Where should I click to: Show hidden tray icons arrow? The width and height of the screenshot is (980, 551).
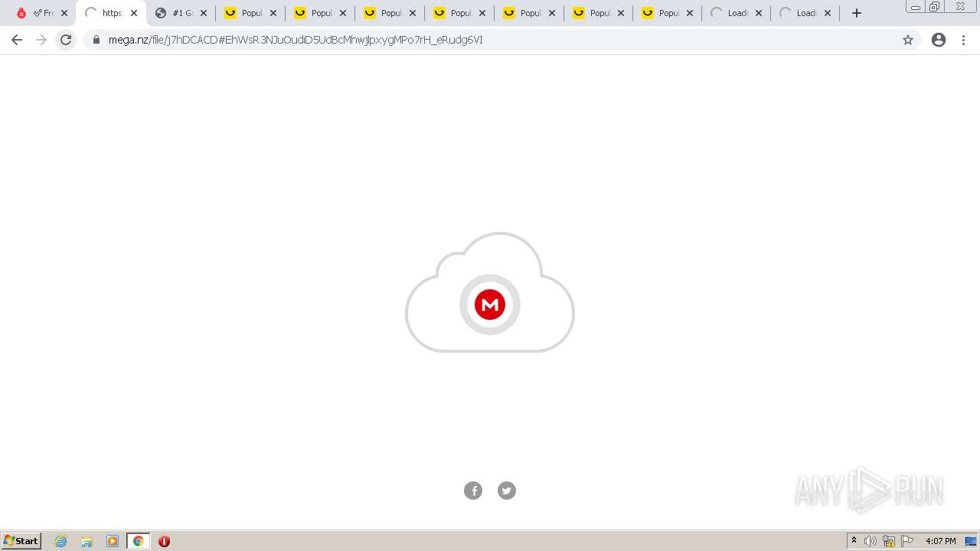coord(854,541)
